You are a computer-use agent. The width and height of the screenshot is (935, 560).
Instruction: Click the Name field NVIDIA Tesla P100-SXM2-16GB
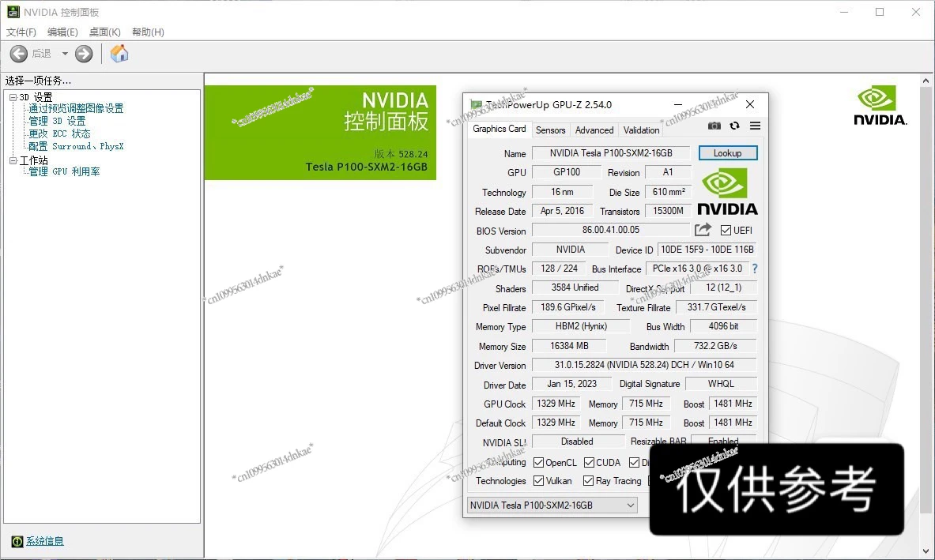tap(611, 153)
